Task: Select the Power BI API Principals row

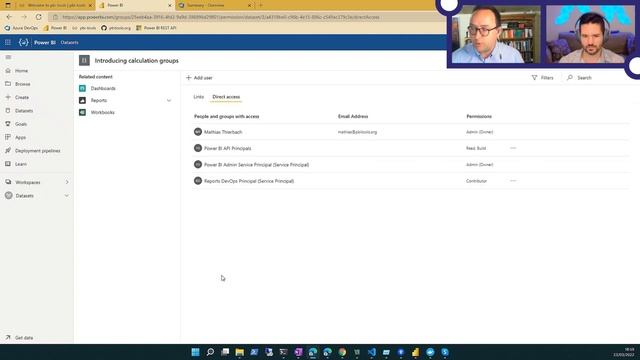Action: click(x=411, y=148)
